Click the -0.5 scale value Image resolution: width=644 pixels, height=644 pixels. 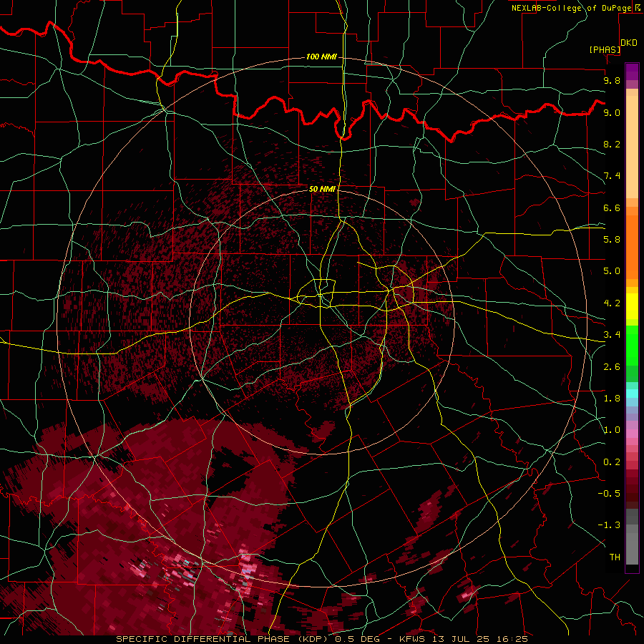pyautogui.click(x=609, y=494)
